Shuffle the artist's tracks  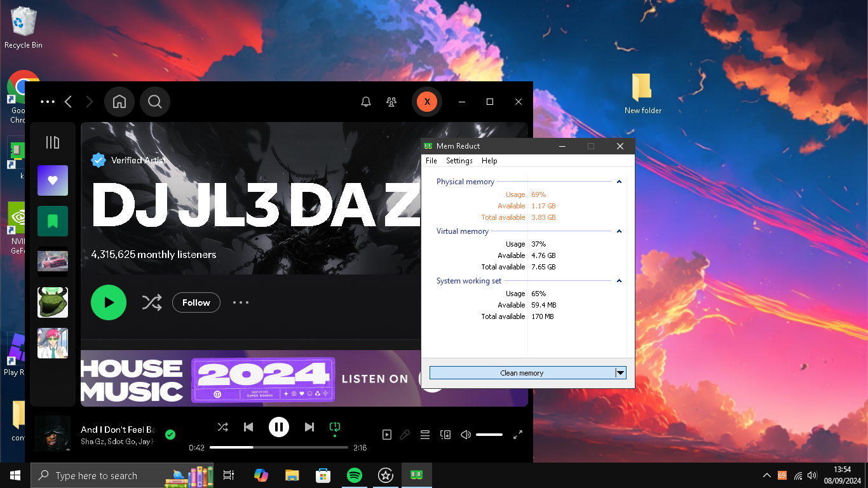click(152, 302)
